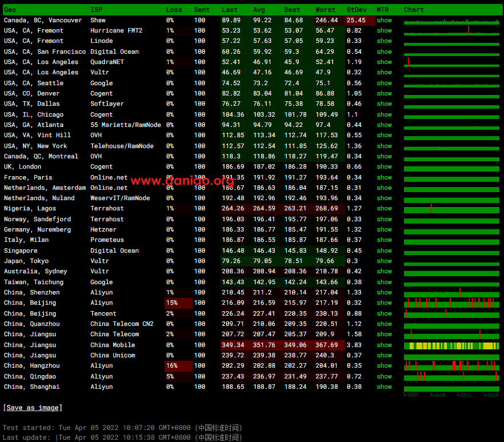Show MTR for Fremont Hurricane FMT2 row
The height and width of the screenshot is (442, 504).
384,30
